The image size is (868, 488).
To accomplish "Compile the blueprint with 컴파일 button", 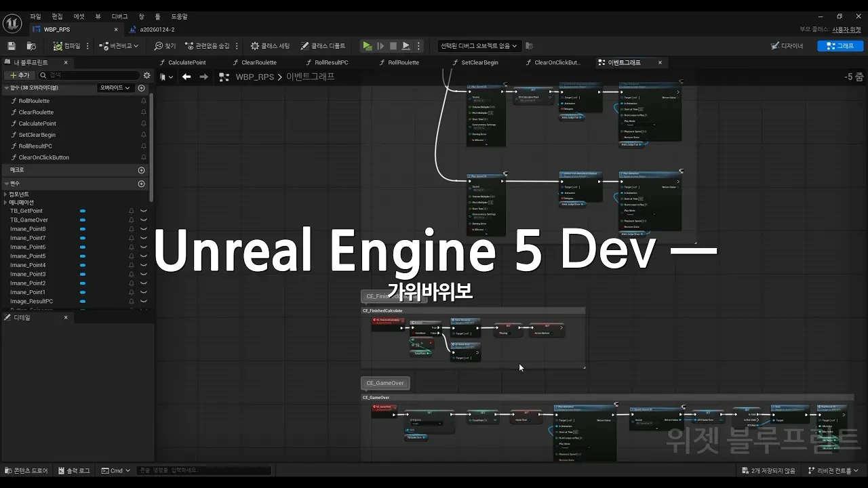I will (67, 46).
